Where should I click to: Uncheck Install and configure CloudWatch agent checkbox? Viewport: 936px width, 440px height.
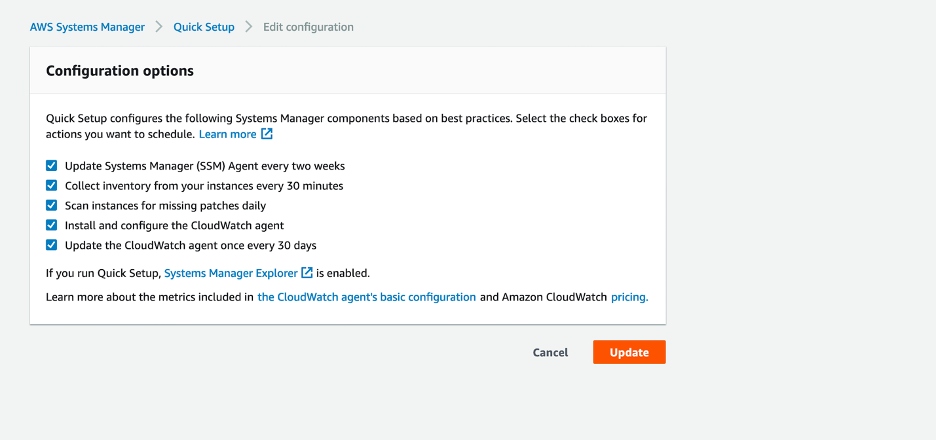click(x=52, y=225)
